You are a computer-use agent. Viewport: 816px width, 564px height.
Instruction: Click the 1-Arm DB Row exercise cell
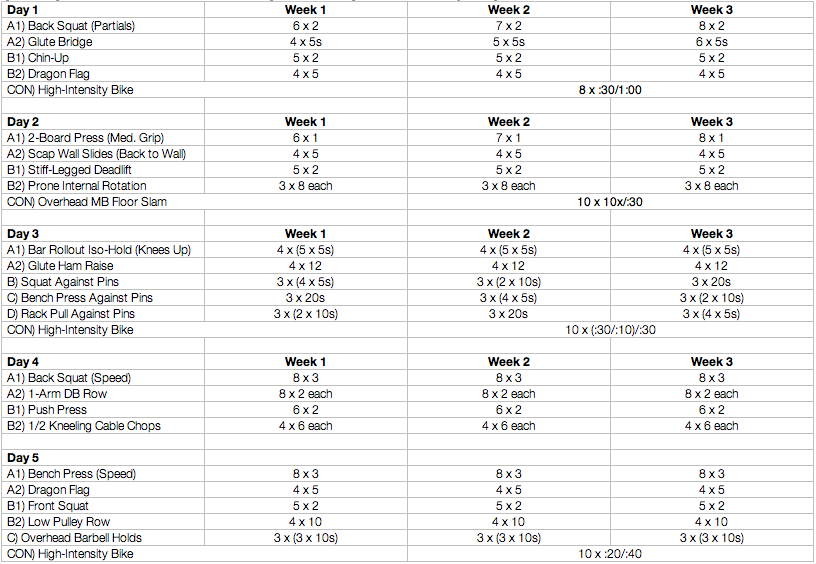tap(103, 394)
